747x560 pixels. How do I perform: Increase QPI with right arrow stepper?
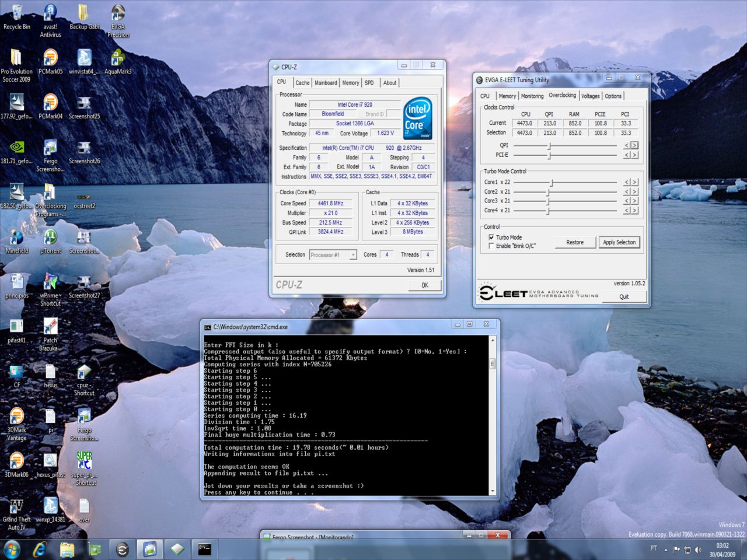pos(634,145)
